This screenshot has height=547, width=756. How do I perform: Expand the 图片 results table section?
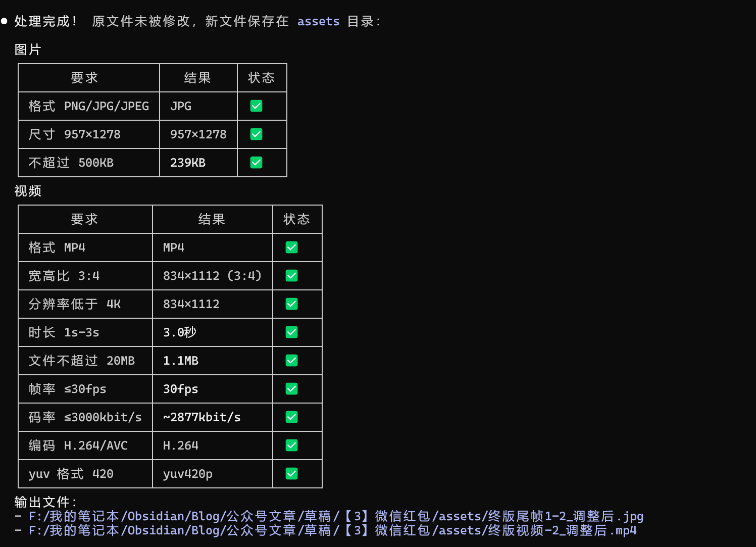[x=27, y=49]
